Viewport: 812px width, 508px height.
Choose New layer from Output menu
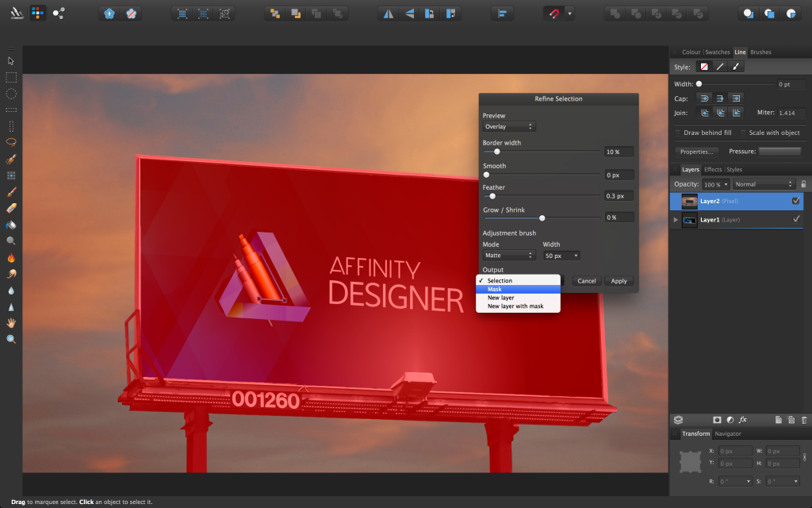coord(518,298)
